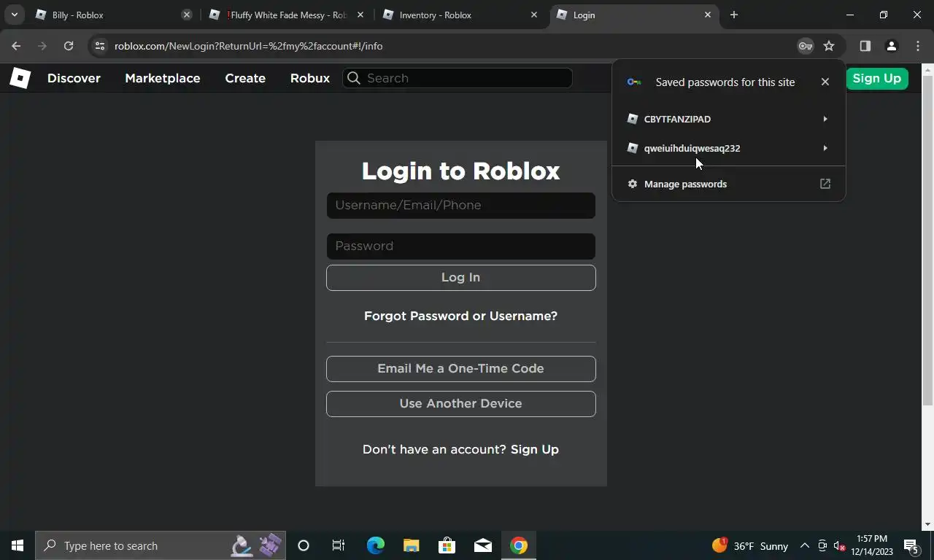The width and height of the screenshot is (934, 560).
Task: Click the Roblox logo home icon
Action: 20,78
